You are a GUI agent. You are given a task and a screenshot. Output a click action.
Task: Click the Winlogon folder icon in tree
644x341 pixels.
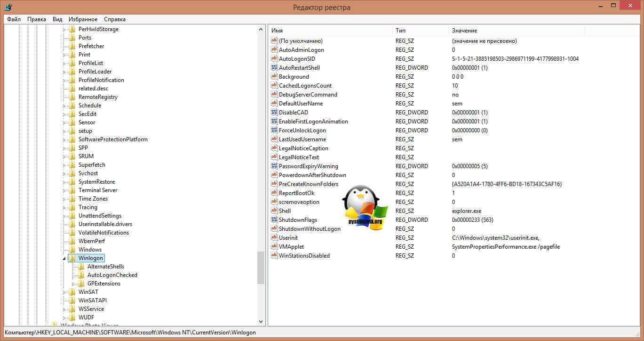pos(72,258)
